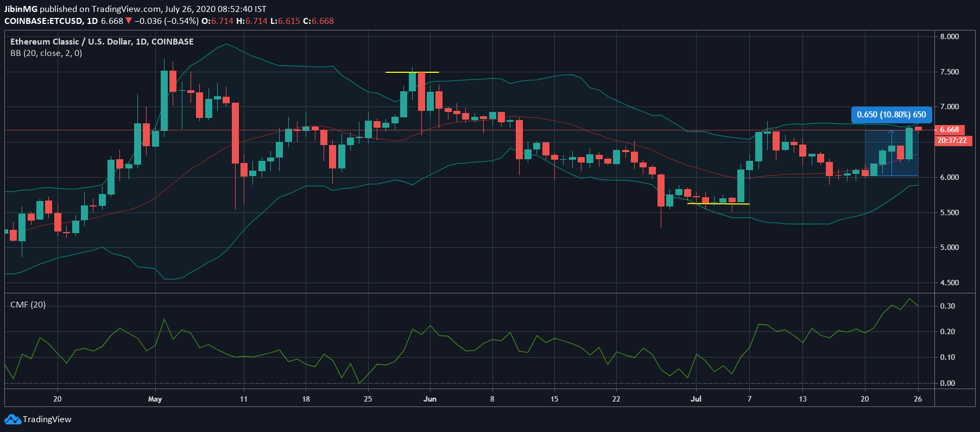Viewport: 980px width, 432px height.
Task: Click the TradingView wordmark at the bottom left
Action: click(x=47, y=420)
